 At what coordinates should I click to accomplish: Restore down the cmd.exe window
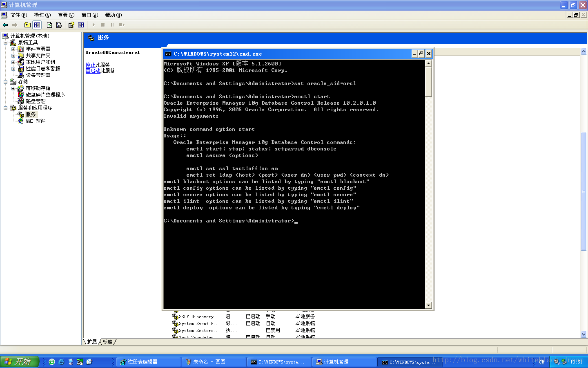pos(421,54)
